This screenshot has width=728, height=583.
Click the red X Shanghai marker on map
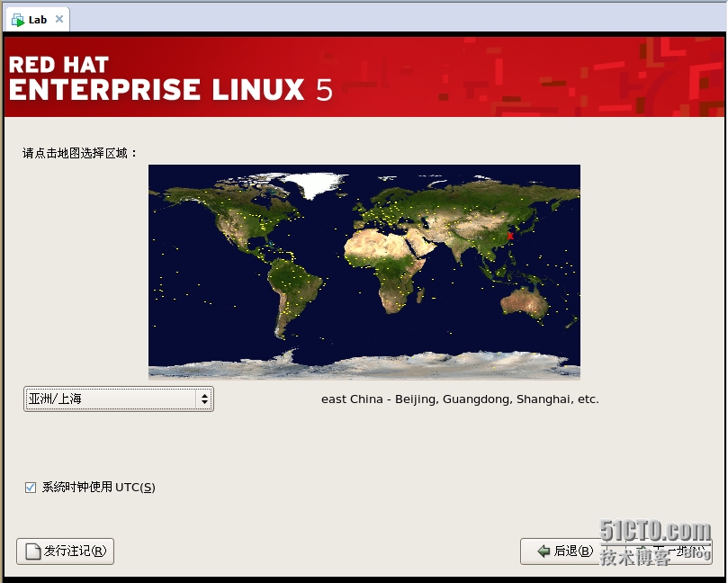pyautogui.click(x=510, y=236)
